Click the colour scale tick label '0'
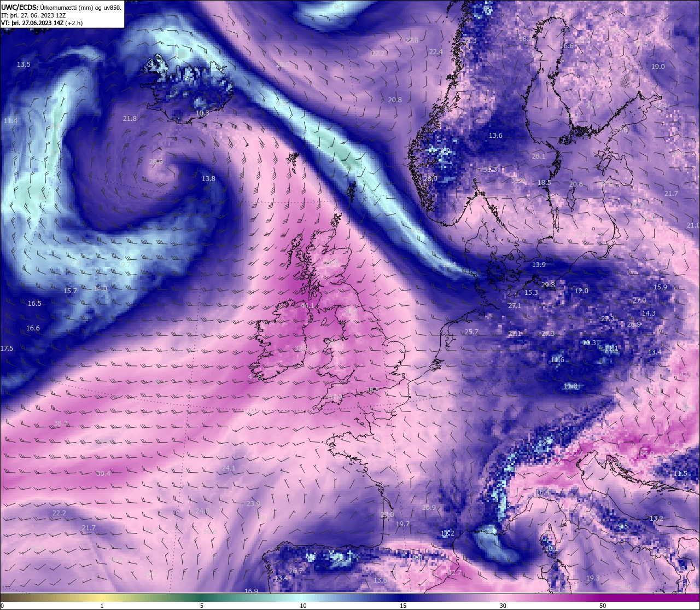The height and width of the screenshot is (610, 700). tap(2, 606)
